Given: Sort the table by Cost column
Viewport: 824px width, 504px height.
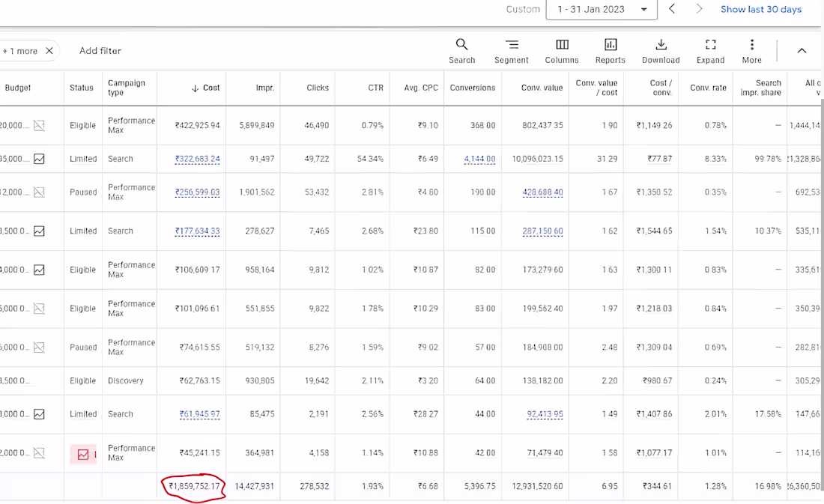Looking at the screenshot, I should (x=205, y=88).
